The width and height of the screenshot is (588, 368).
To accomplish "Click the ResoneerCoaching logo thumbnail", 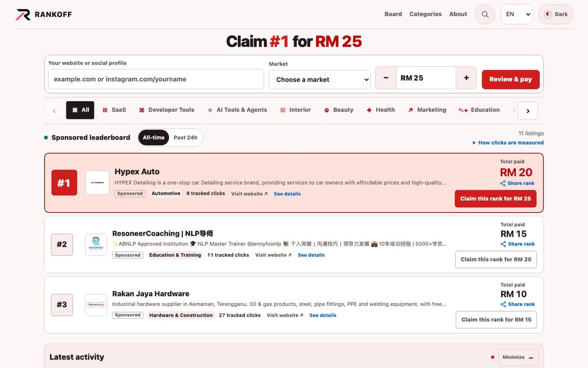I will (96, 244).
